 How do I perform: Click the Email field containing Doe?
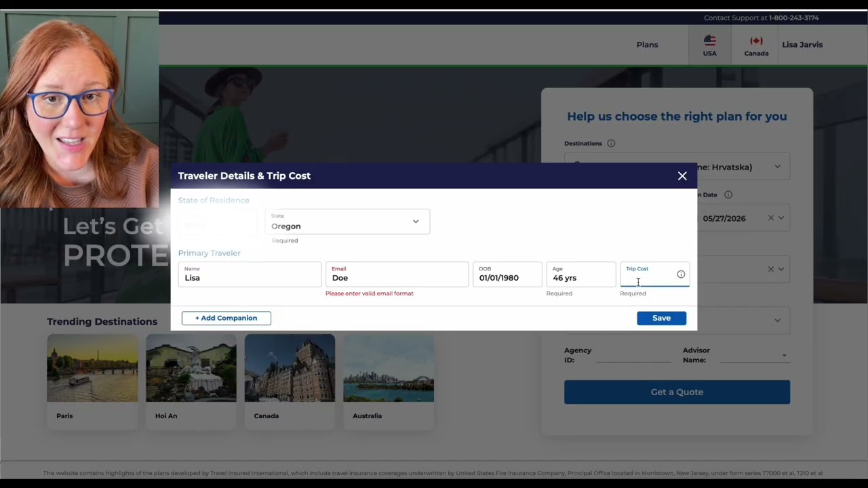[x=397, y=274]
